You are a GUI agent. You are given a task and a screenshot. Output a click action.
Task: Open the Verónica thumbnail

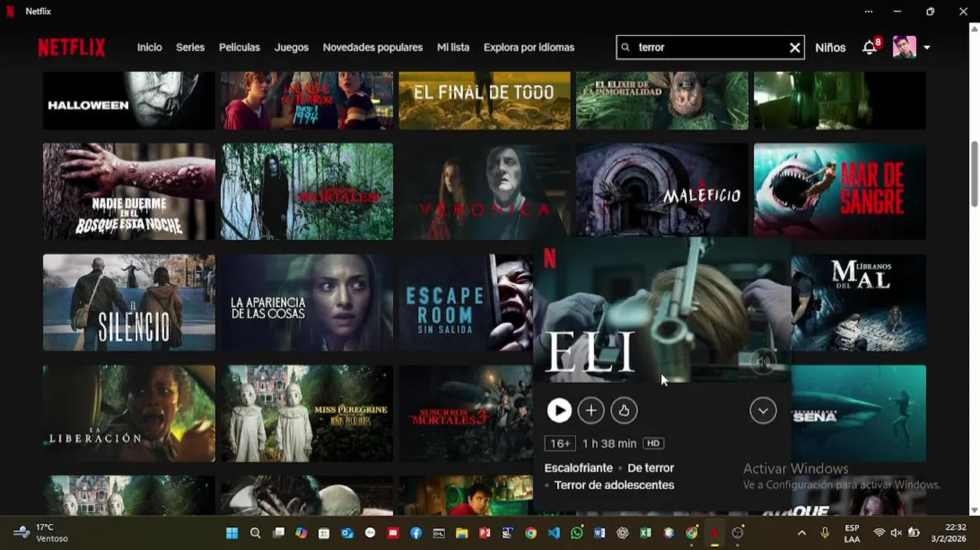click(485, 192)
